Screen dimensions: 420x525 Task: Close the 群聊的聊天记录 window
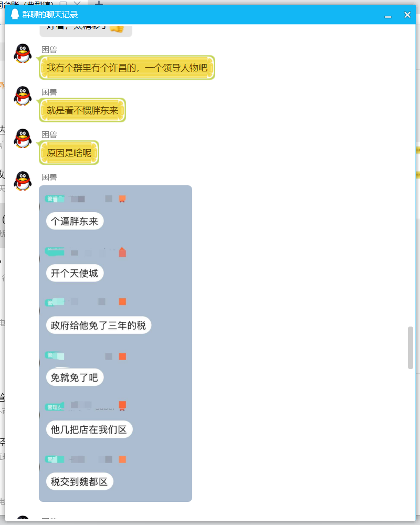[407, 15]
